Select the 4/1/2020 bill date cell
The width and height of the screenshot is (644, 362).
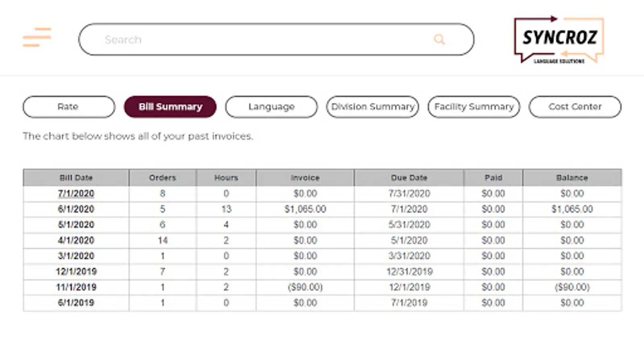coord(76,241)
